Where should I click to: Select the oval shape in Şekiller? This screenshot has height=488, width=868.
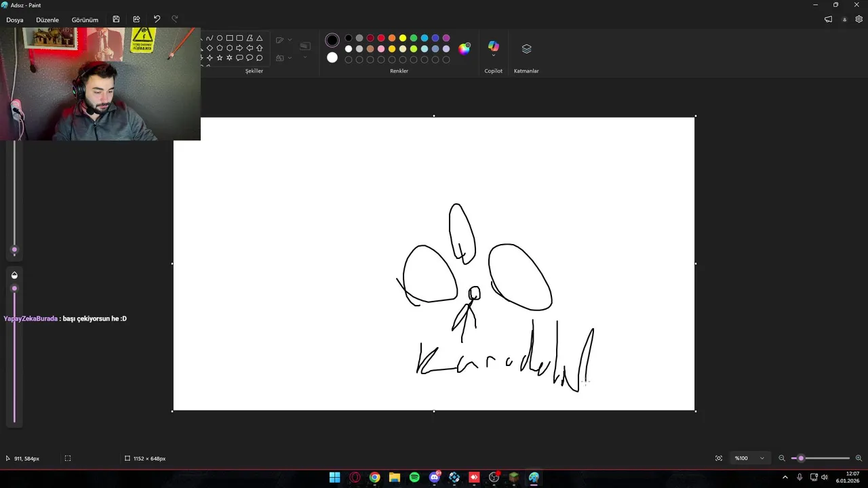[220, 38]
